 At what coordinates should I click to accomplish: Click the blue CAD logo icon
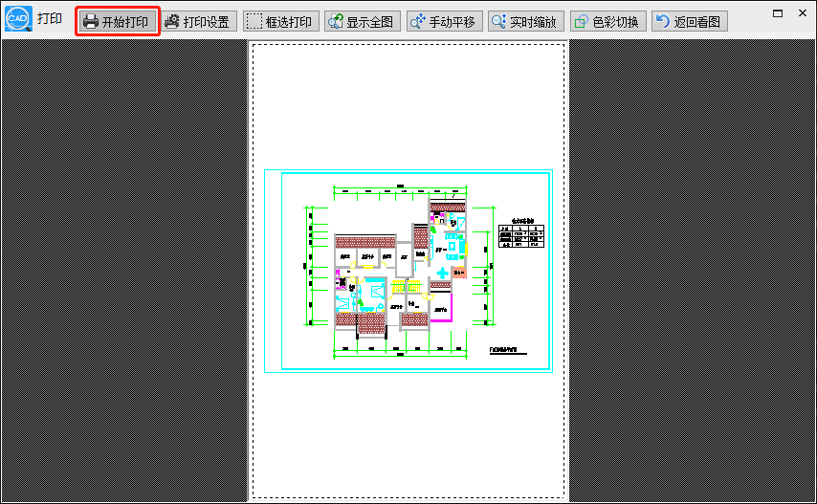(18, 19)
